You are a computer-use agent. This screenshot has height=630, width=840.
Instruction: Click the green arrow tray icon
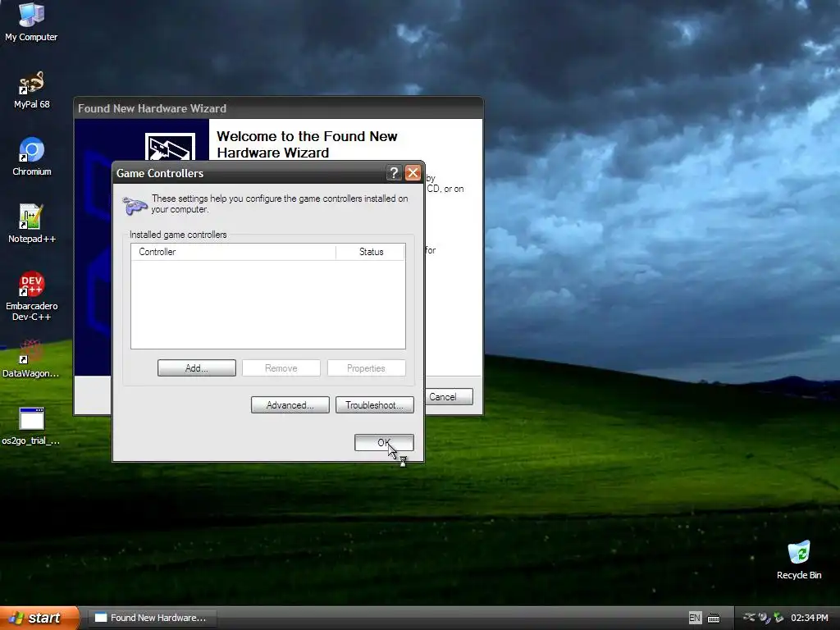point(778,618)
